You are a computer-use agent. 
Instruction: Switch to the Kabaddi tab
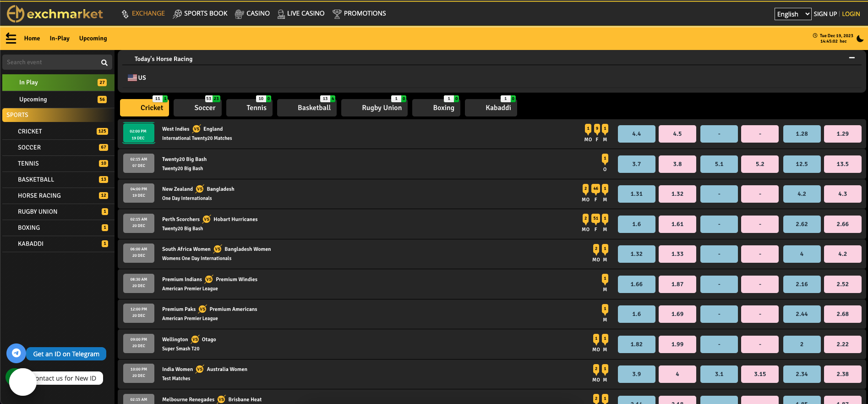(x=491, y=108)
